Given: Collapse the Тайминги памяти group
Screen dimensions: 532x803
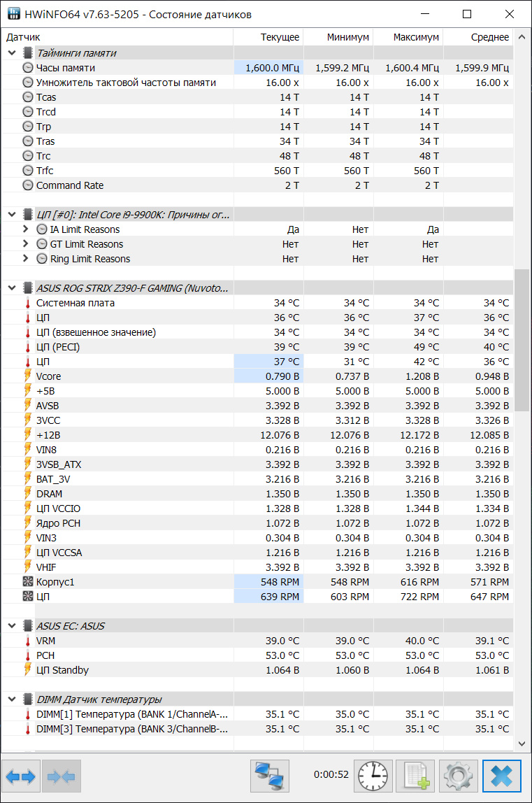Looking at the screenshot, I should 12,53.
